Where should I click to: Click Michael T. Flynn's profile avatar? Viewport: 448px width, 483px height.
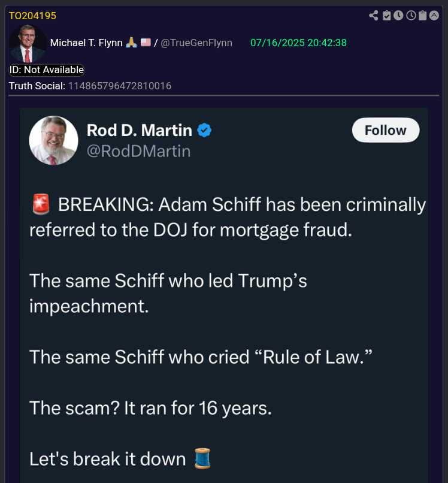[x=28, y=44]
